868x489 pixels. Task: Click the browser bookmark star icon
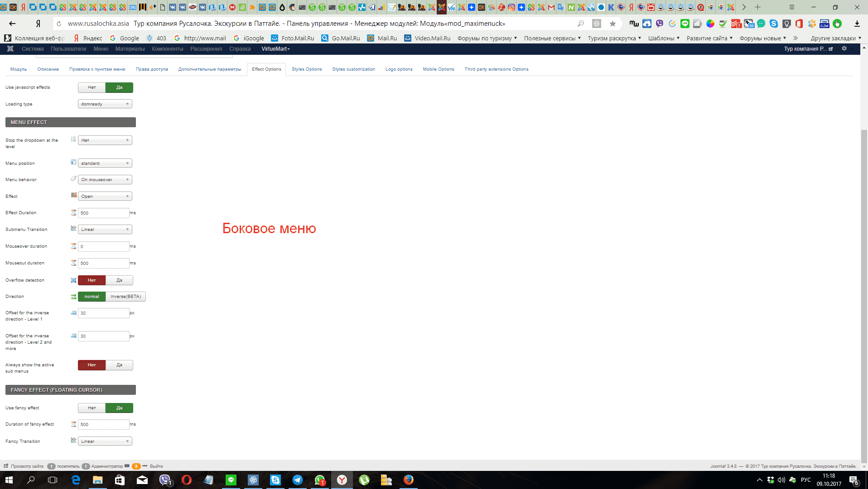(x=612, y=24)
